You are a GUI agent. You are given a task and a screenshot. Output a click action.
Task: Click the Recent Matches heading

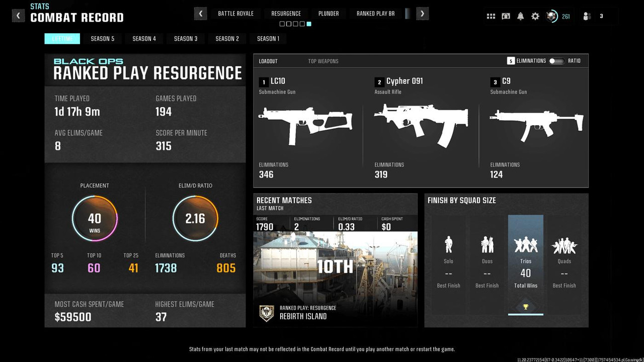coord(284,200)
